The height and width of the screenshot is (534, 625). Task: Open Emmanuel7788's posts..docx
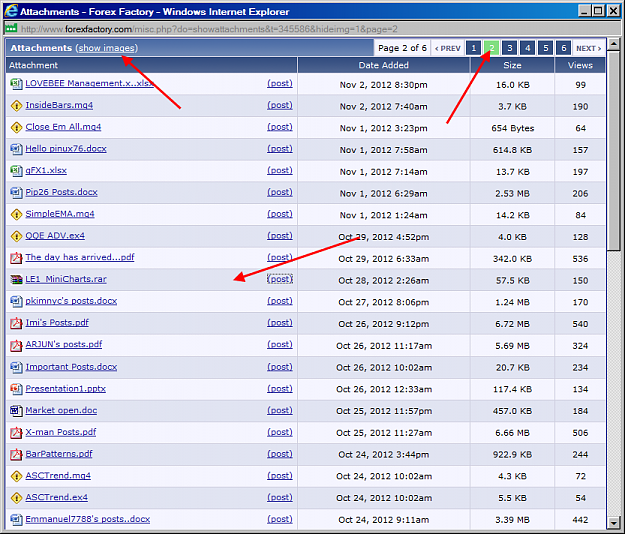coord(88,519)
